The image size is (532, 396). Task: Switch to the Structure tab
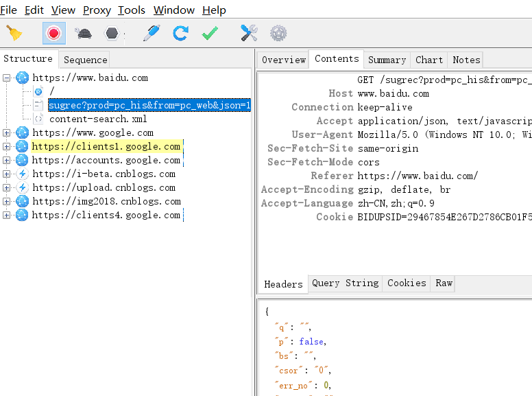click(28, 59)
